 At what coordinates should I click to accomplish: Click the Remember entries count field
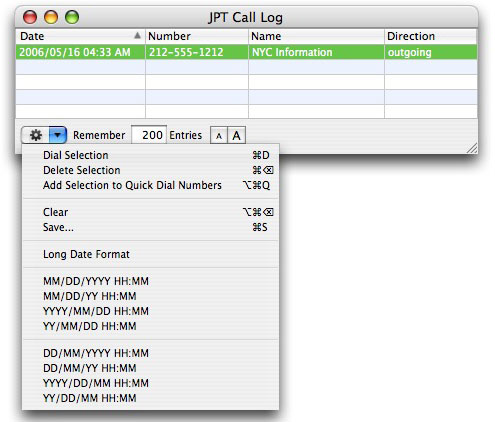pos(149,135)
